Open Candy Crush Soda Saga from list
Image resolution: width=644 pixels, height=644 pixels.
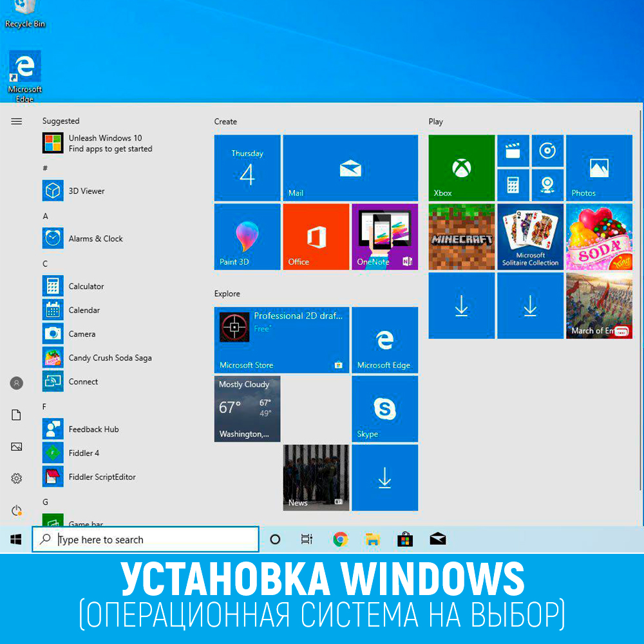99,357
